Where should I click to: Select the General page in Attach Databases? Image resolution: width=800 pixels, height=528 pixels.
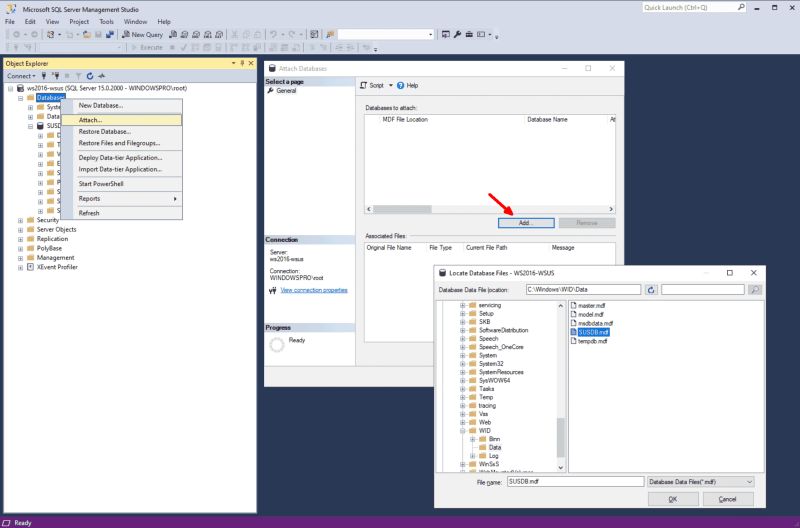(286, 91)
